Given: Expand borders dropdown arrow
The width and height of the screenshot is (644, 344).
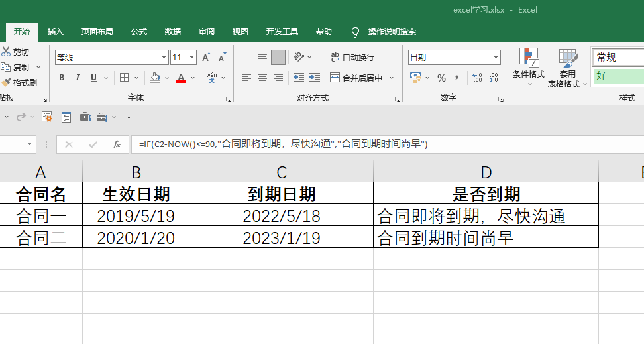Looking at the screenshot, I should (x=136, y=78).
